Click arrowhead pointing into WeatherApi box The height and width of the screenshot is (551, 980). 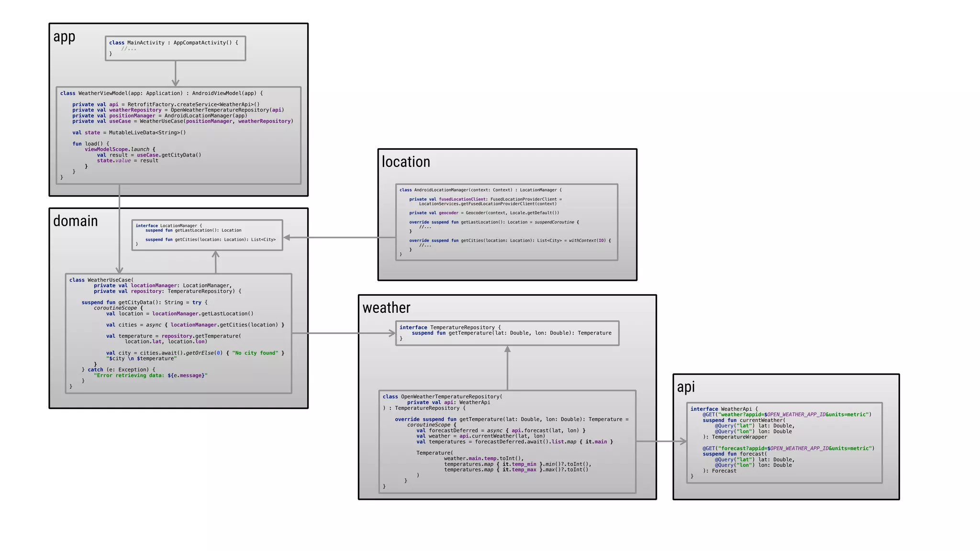click(x=683, y=441)
